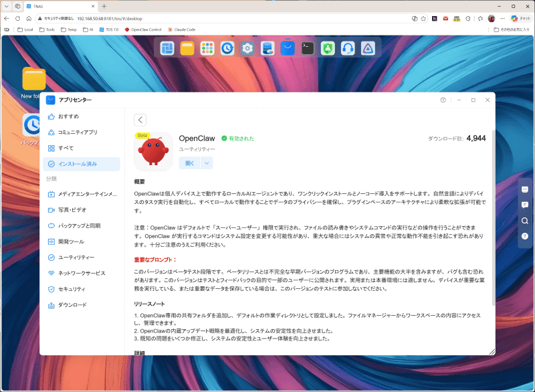Image resolution: width=535 pixels, height=392 pixels.
Task: Open App Center help question mark icon
Action: tap(443, 100)
